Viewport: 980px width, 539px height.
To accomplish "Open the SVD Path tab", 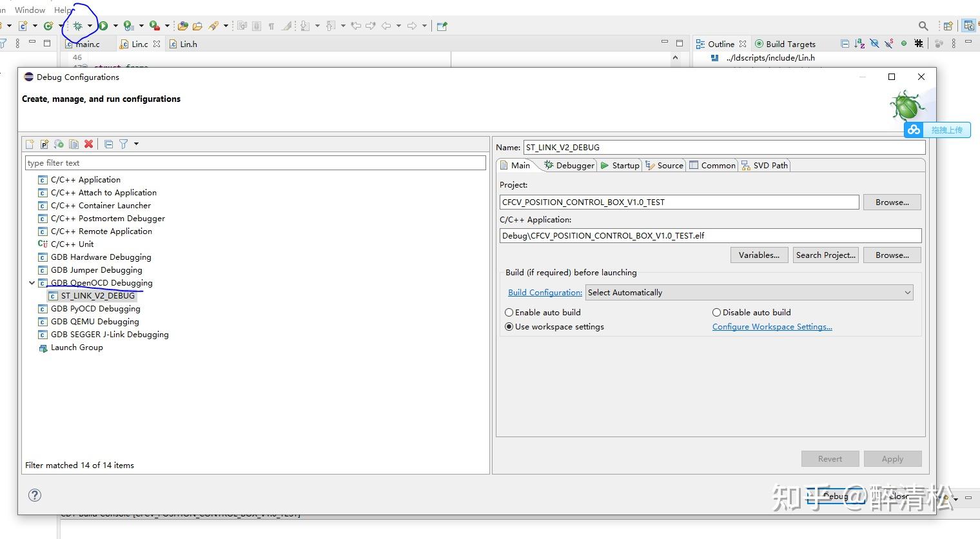I will coord(765,165).
